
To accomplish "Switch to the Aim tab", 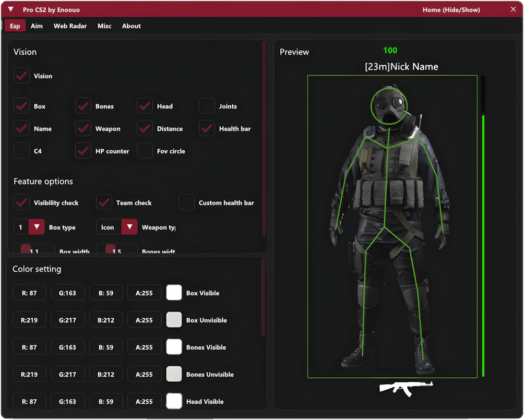I will point(37,26).
